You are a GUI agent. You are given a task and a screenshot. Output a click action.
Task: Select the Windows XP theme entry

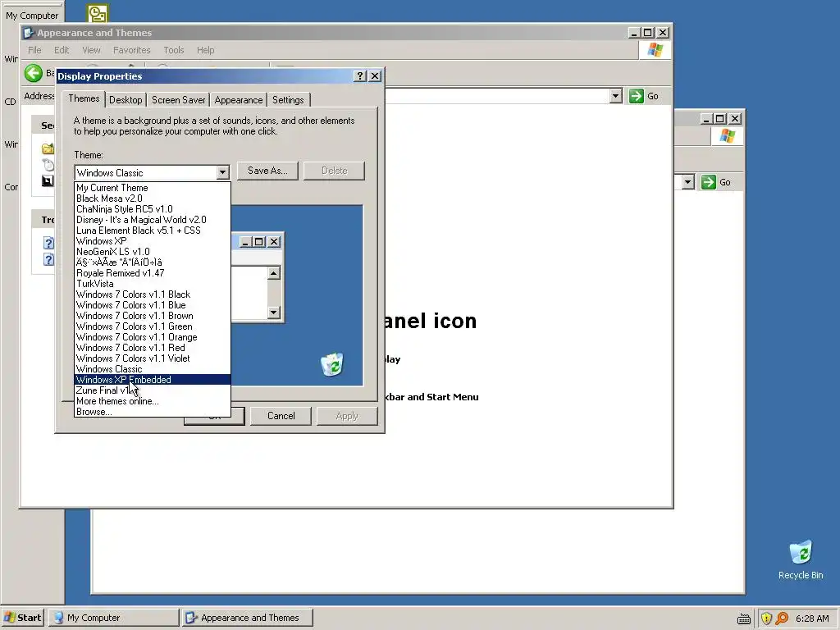tap(153, 242)
